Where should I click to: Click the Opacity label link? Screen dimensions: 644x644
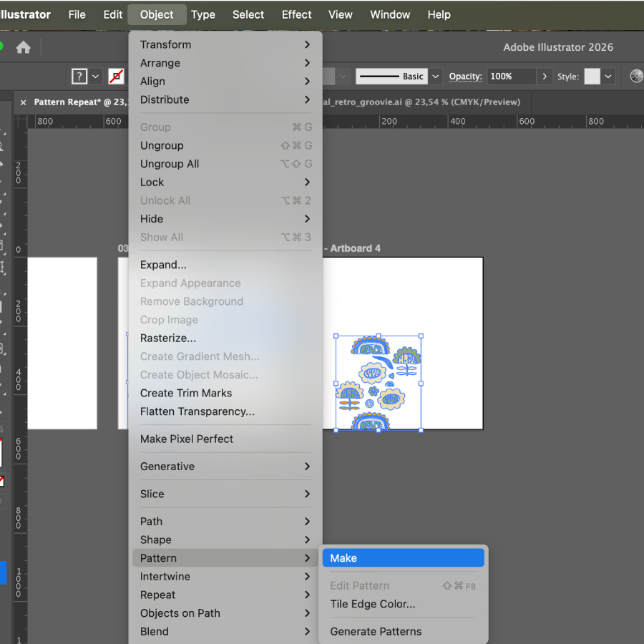[465, 77]
